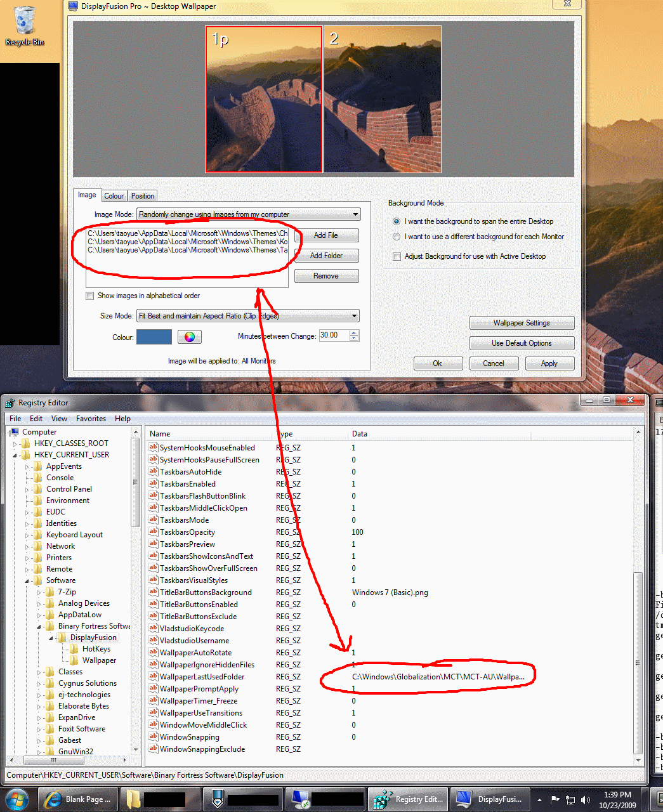This screenshot has height=812, width=663.
Task: Click the volume speaker tray icon
Action: (586, 800)
